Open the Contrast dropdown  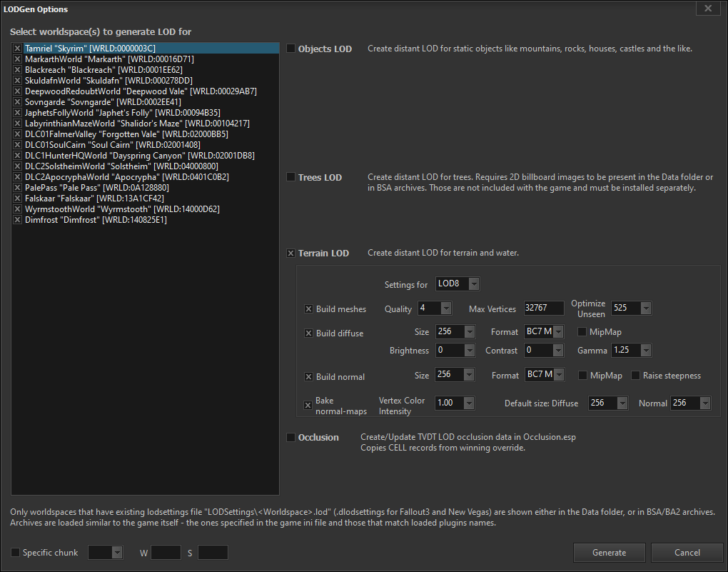click(558, 351)
